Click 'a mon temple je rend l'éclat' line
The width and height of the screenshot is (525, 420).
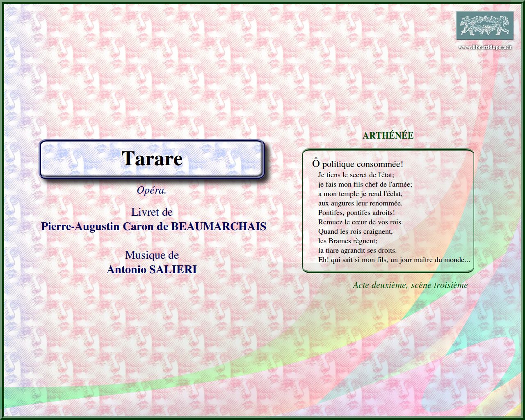point(360,194)
